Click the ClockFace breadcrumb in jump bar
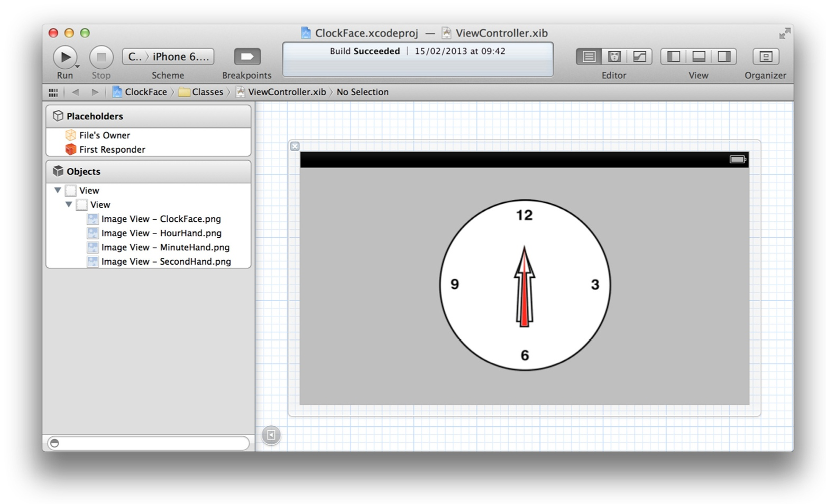This screenshot has width=826, height=504. point(140,92)
